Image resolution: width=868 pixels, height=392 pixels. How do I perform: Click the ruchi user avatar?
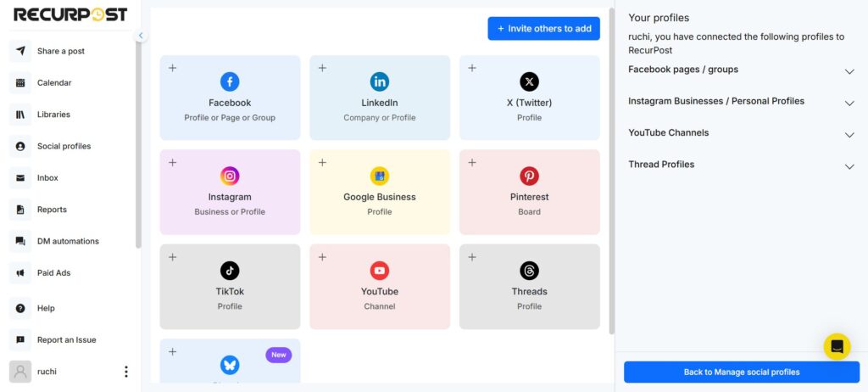click(x=20, y=372)
